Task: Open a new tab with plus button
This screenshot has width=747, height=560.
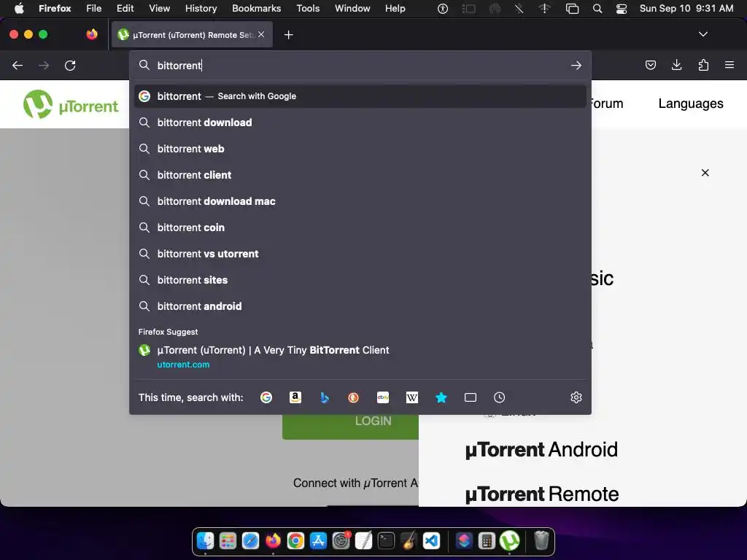Action: point(288,35)
